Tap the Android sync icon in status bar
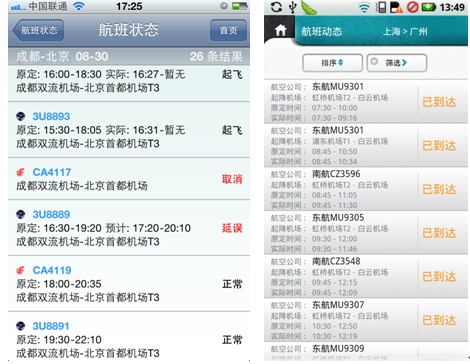Viewport: 470px width, 364px height. [276, 7]
